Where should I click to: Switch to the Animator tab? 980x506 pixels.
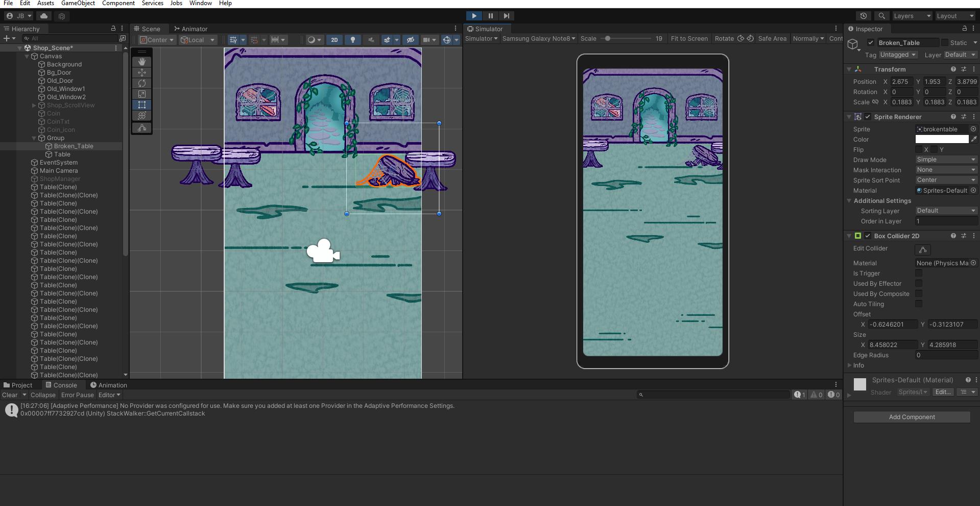coord(190,29)
